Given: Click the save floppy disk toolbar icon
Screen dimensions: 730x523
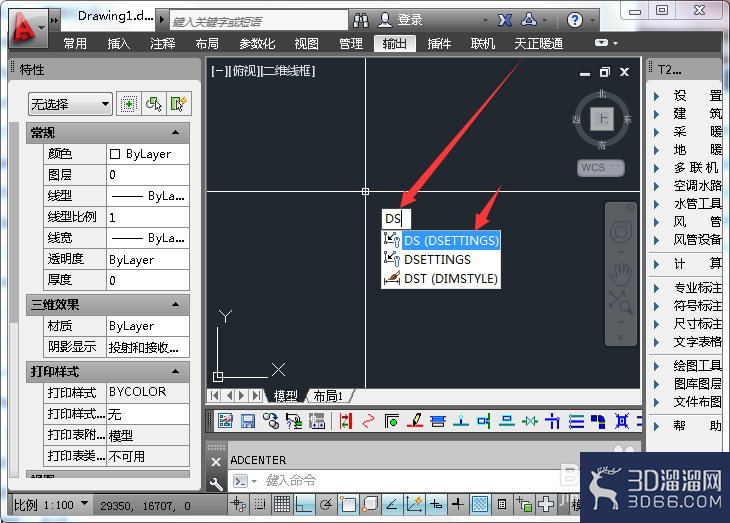Looking at the screenshot, I should coord(248,421).
